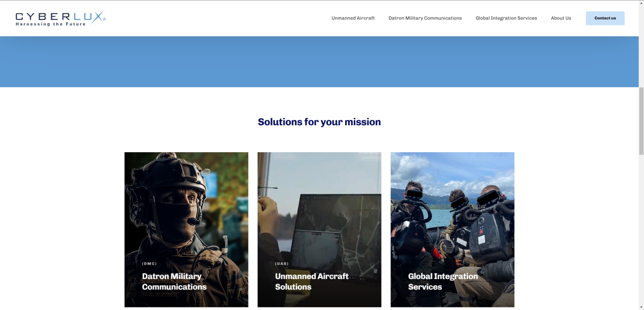Click the (UAS) label on the middle card

pyautogui.click(x=282, y=264)
